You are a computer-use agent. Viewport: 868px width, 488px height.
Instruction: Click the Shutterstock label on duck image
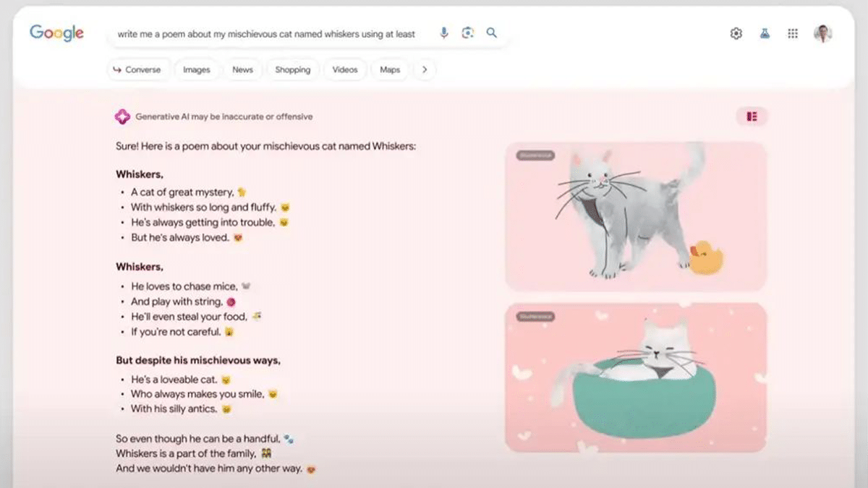[535, 155]
